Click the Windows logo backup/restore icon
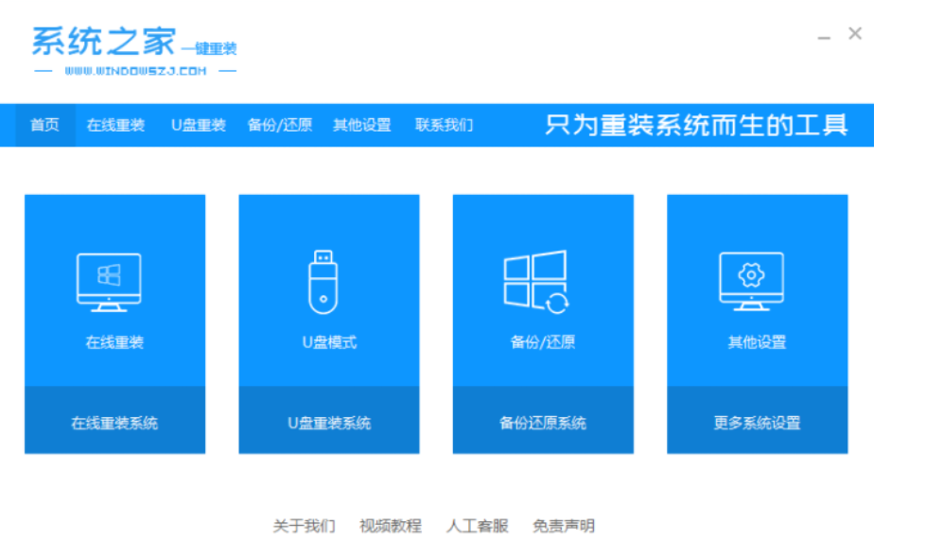The height and width of the screenshot is (560, 926). pos(536,281)
